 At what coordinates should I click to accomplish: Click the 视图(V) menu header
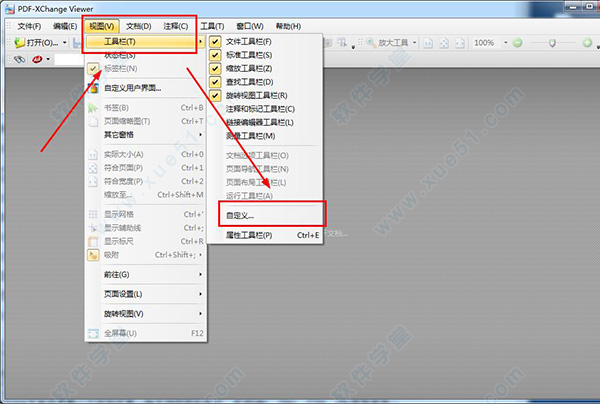coord(102,26)
